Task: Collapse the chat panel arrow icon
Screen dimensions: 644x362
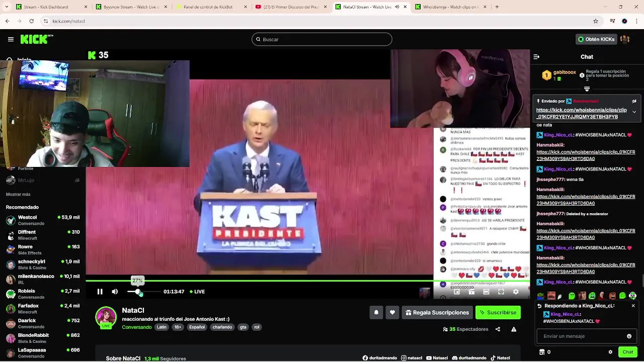Action: [x=536, y=57]
